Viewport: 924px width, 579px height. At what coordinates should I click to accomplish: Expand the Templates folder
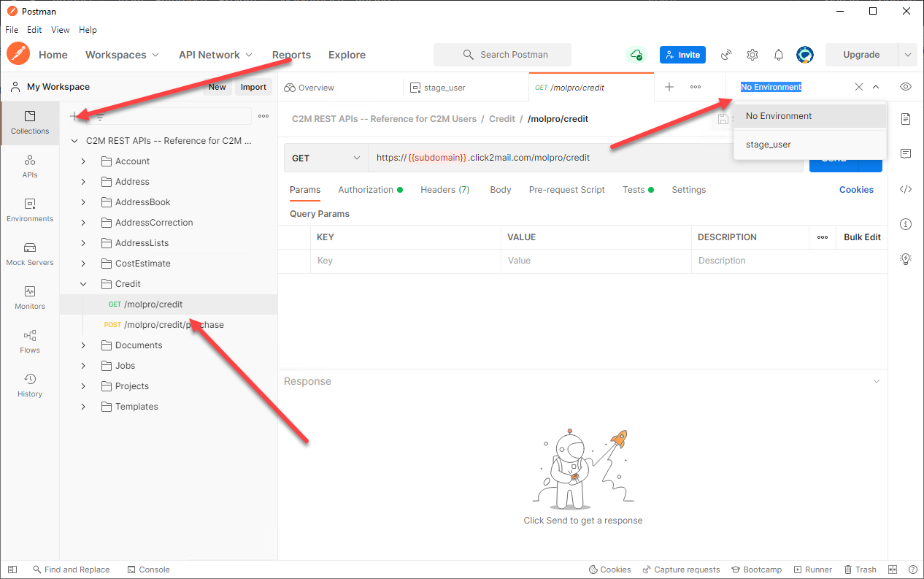(x=83, y=407)
